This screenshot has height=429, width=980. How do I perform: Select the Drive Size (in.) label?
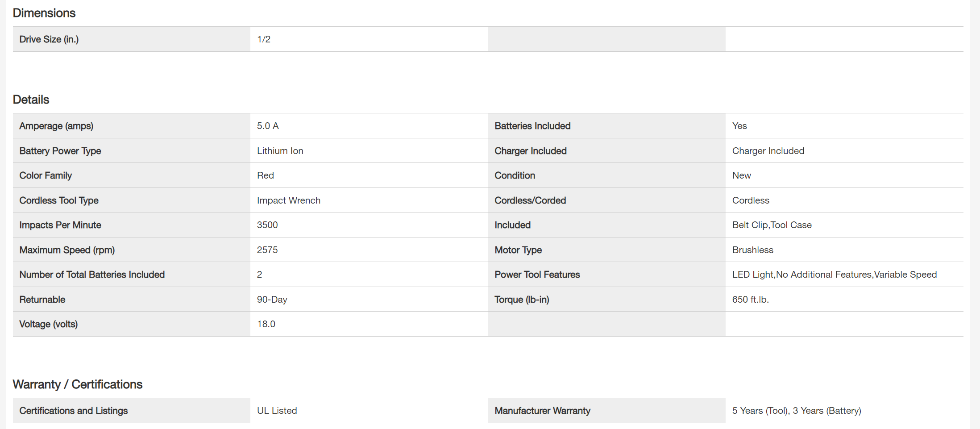click(x=49, y=39)
